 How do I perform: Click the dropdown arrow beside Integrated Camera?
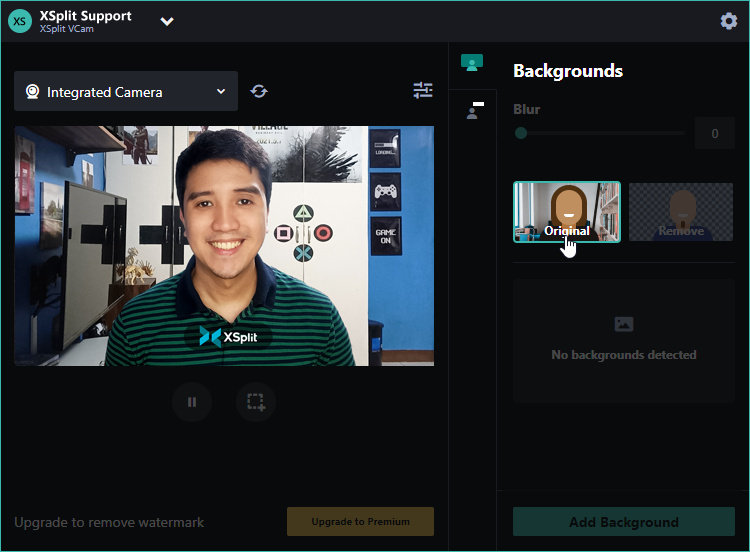point(221,92)
